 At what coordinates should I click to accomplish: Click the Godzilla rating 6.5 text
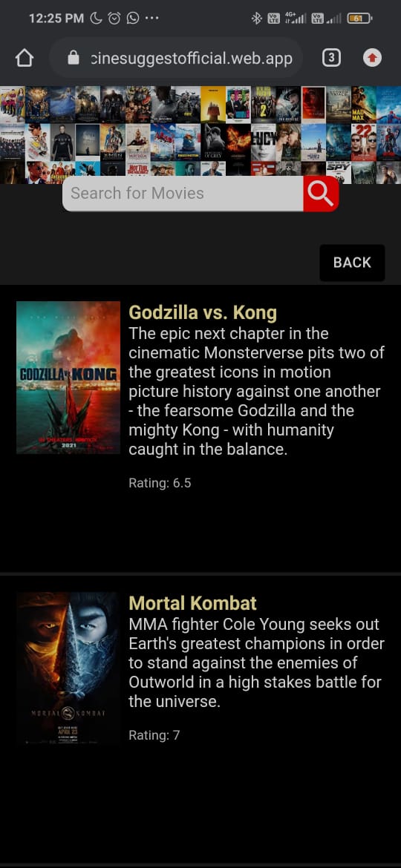160,483
